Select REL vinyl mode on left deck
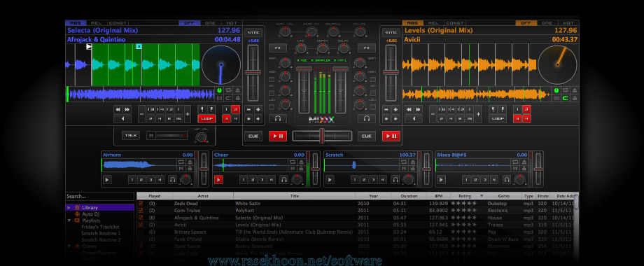The image size is (644, 266). coord(96,23)
